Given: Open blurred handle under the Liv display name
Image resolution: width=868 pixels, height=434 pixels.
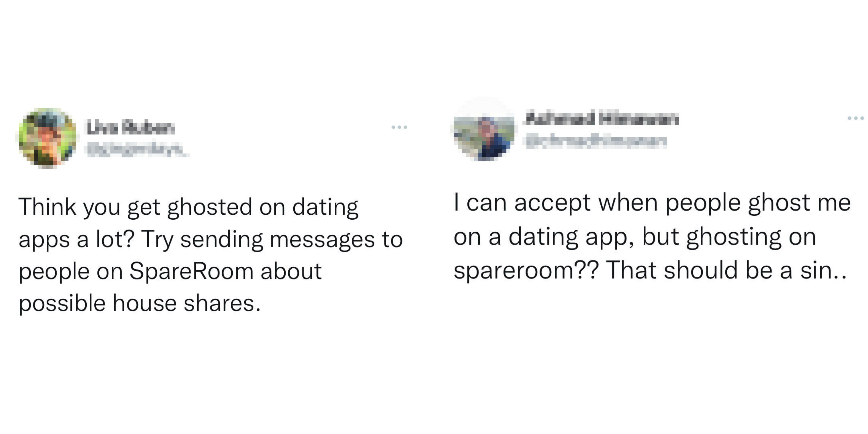Looking at the screenshot, I should click(137, 150).
